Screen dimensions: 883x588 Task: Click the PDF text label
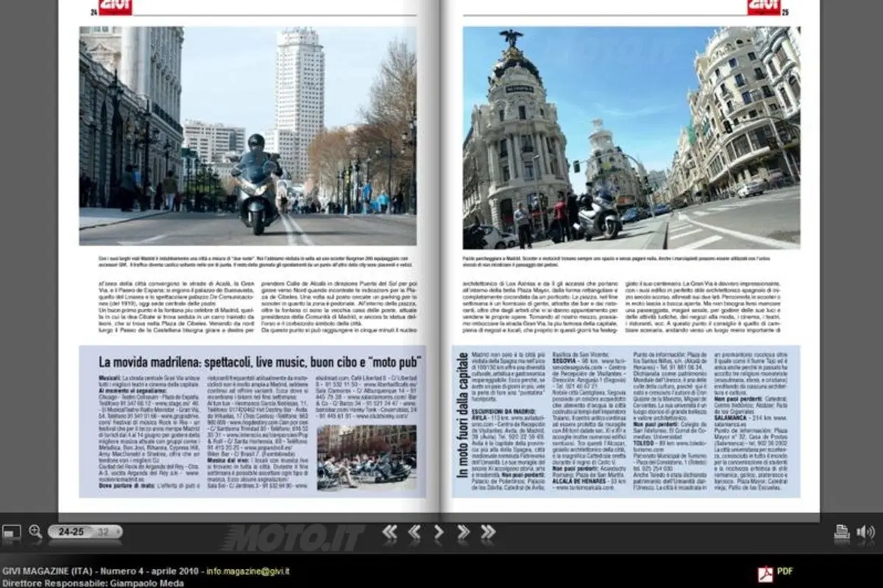pos(785,571)
